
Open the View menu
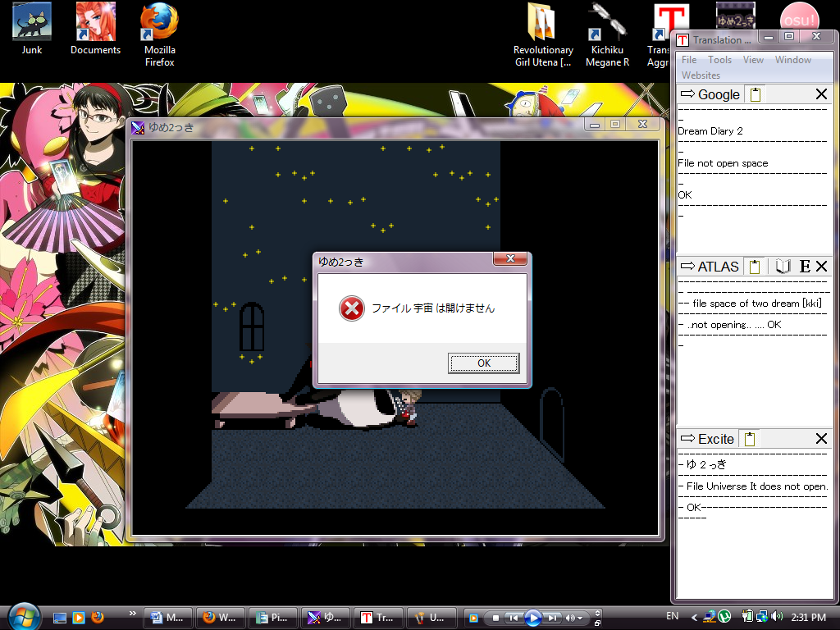753,59
